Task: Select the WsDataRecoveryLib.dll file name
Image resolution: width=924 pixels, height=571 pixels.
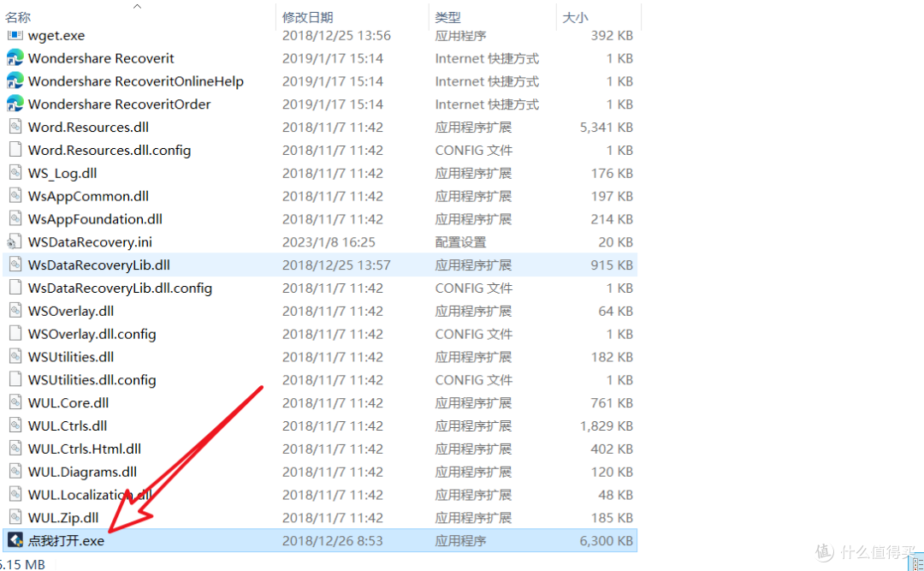Action: coord(99,265)
